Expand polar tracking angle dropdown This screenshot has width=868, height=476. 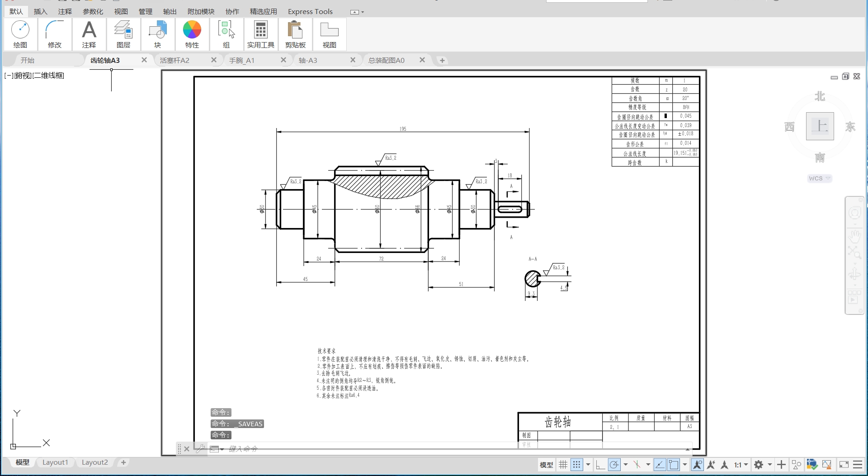pyautogui.click(x=626, y=465)
